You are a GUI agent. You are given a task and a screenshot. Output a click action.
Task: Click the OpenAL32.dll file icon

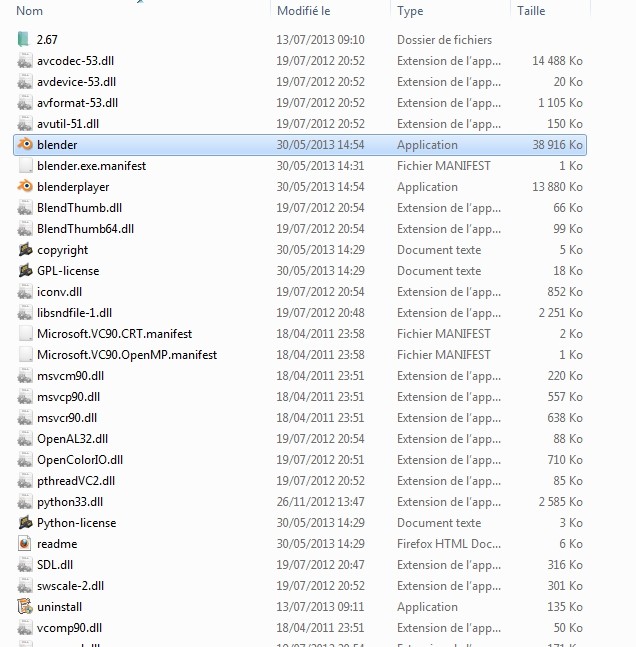[25, 439]
